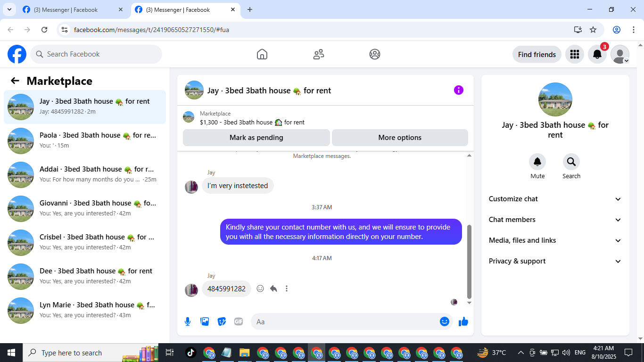Mute the conversation via bell icon
This screenshot has height=362, width=644.
coord(537,162)
